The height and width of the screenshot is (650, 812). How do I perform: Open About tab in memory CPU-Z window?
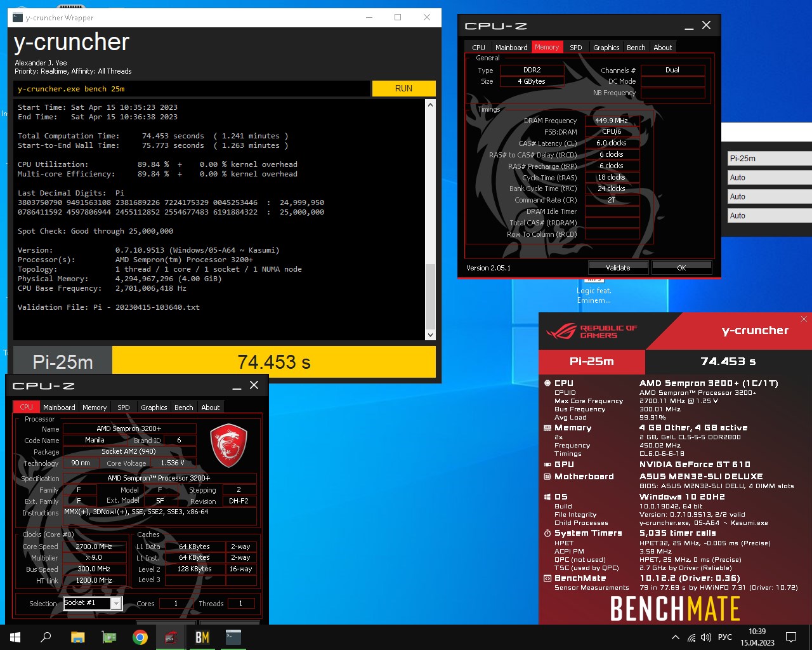(x=662, y=48)
